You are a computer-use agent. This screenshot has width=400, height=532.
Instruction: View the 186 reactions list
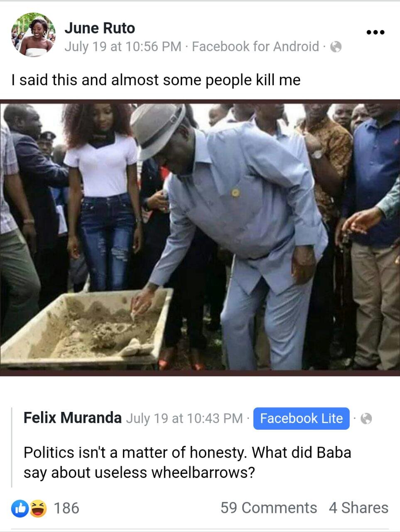pos(66,508)
